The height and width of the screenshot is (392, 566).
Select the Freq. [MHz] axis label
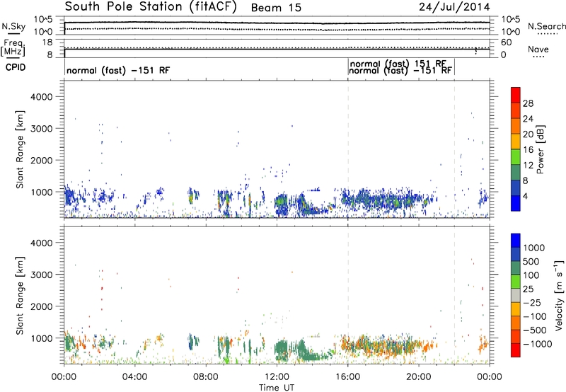point(13,47)
